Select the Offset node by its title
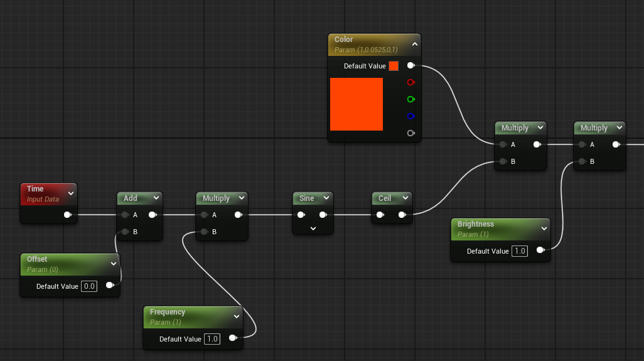The height and width of the screenshot is (361, 644). (37, 259)
